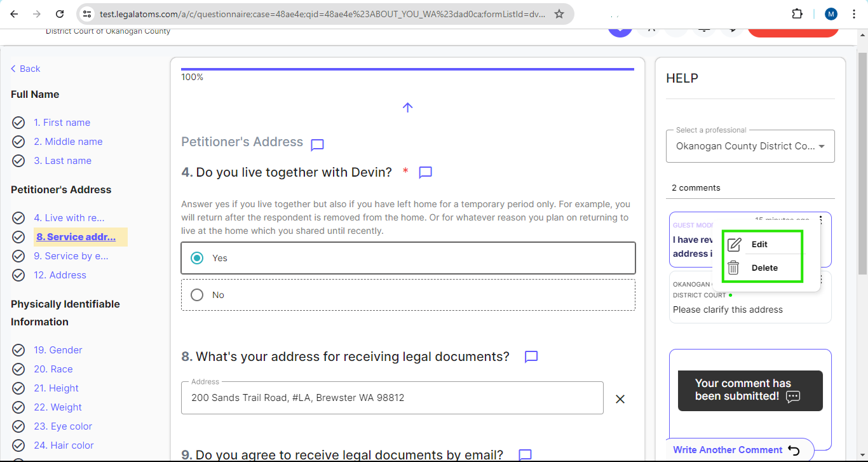Go back in the browser

click(x=15, y=13)
